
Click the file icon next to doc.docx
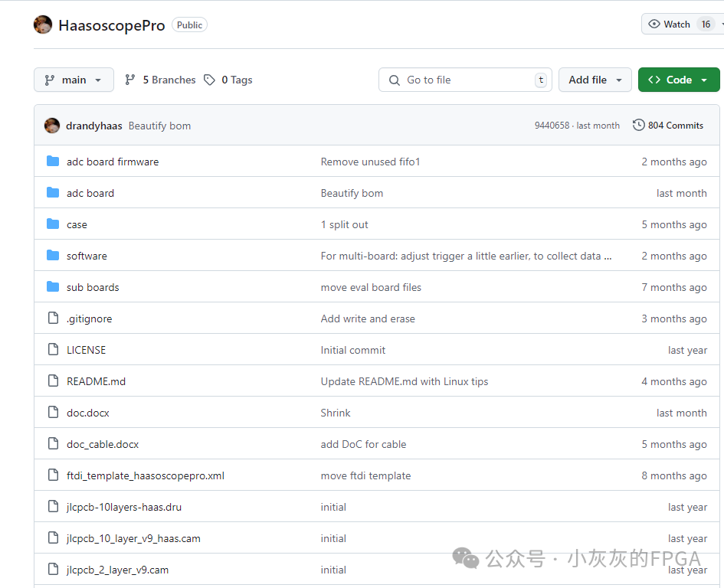(x=53, y=413)
